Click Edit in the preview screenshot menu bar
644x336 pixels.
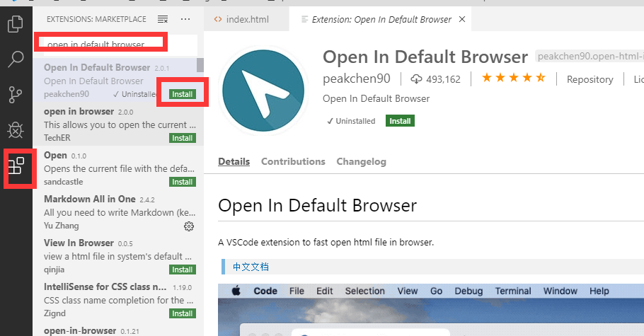tap(324, 291)
